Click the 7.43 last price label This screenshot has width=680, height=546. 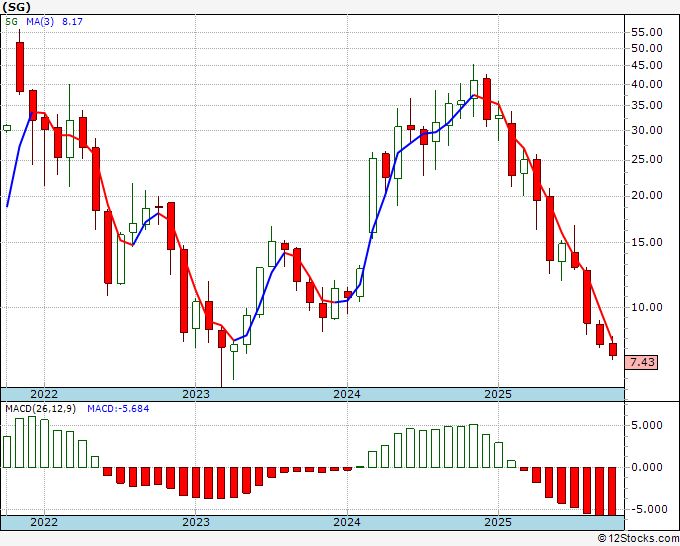click(x=641, y=362)
